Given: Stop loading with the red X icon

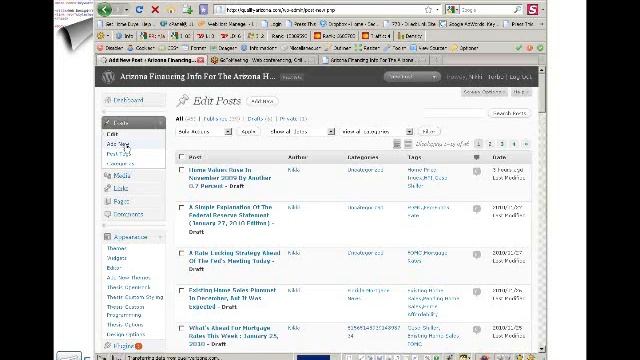Looking at the screenshot, I should point(155,9).
